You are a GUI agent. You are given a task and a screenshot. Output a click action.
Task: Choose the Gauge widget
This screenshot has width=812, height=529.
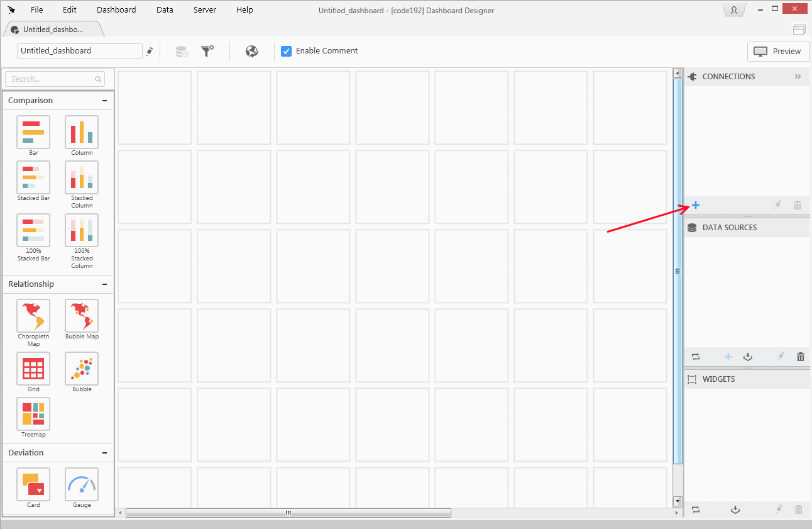pos(82,484)
